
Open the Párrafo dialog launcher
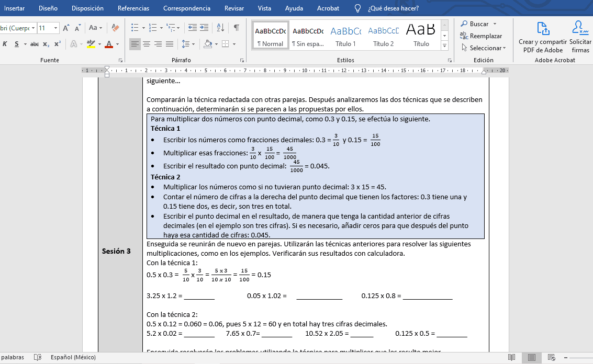click(x=242, y=60)
